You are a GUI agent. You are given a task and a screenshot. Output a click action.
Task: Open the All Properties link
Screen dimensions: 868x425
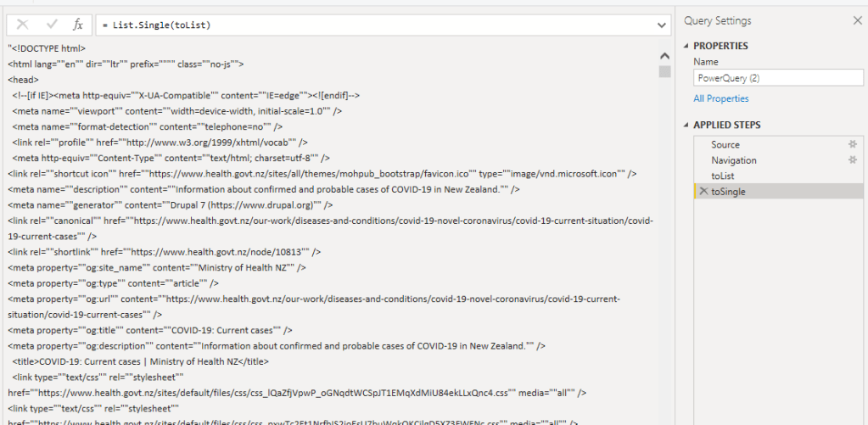[721, 98]
